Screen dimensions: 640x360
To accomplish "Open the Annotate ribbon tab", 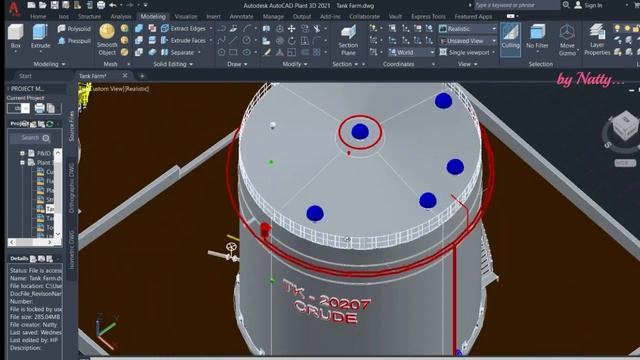I will pyautogui.click(x=241, y=17).
